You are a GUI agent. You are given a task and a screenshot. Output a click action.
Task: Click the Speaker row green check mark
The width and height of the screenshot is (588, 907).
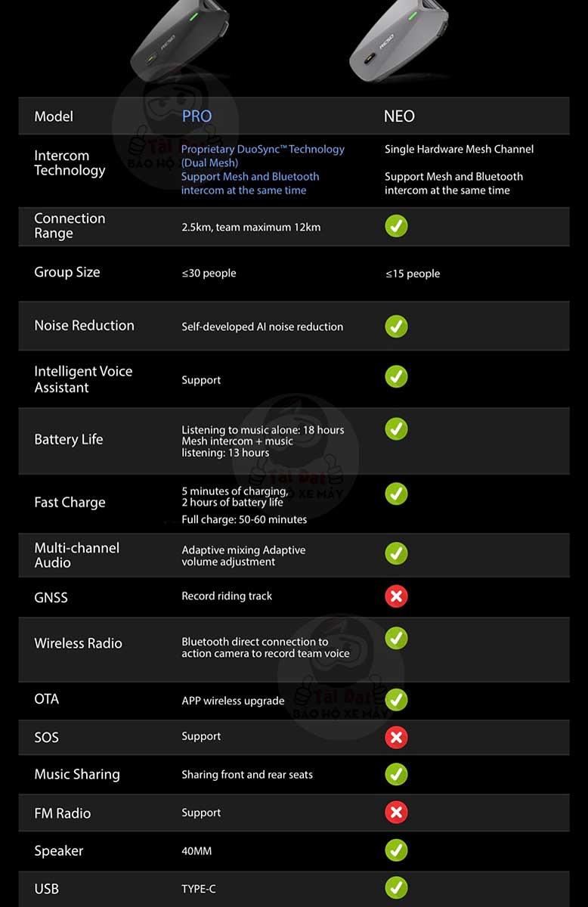[396, 850]
